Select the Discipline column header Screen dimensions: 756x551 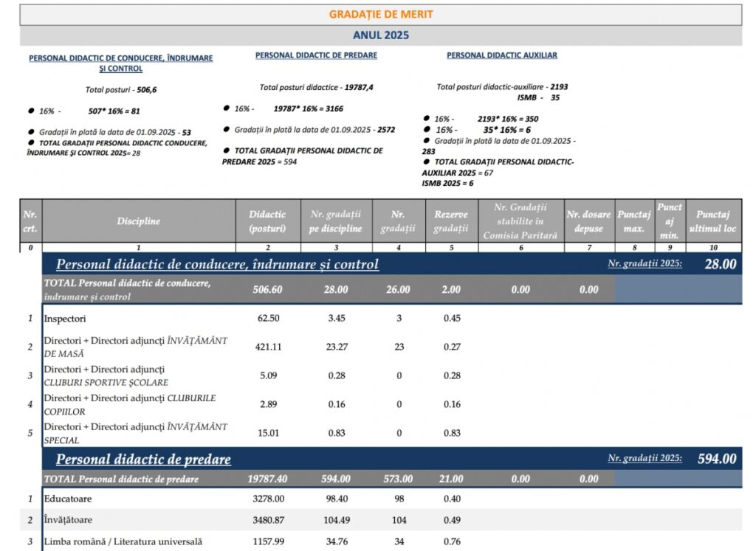tap(139, 221)
